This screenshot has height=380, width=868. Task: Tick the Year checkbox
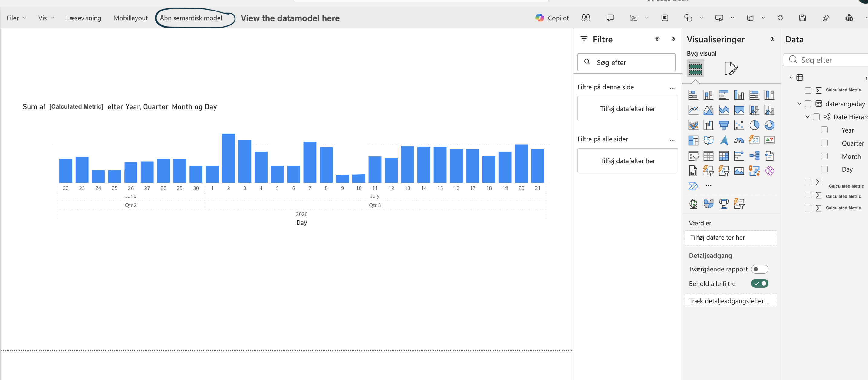tap(824, 130)
